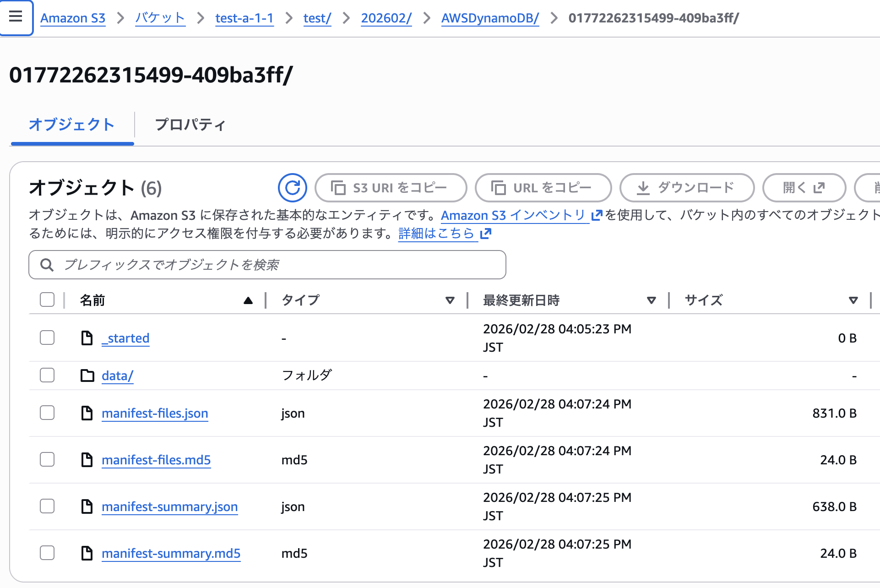Screen dimensions: 880x588
Task: Click the magnifier icon in the search box
Action: 47,265
